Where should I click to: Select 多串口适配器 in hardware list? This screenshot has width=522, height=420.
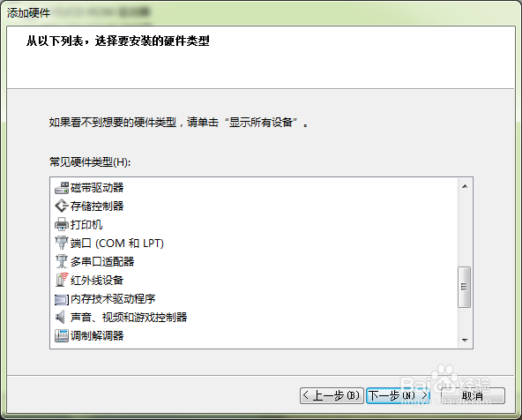click(x=102, y=262)
